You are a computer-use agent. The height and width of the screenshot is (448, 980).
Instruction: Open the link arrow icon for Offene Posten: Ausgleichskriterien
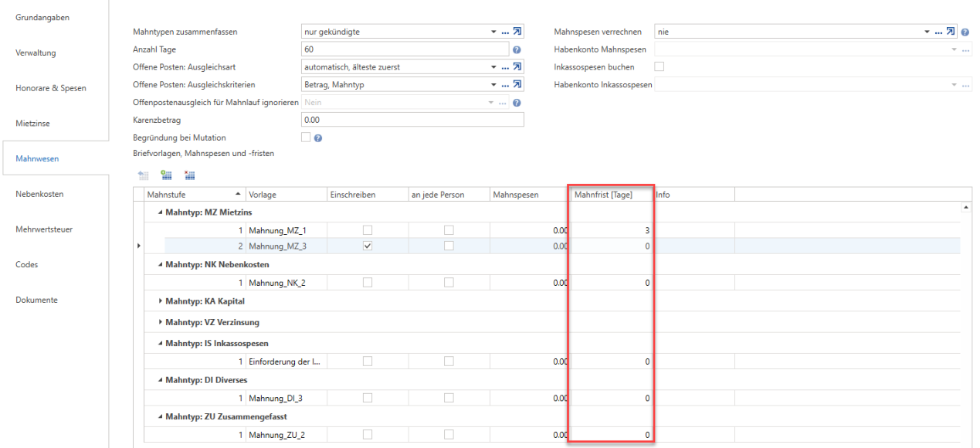click(518, 85)
